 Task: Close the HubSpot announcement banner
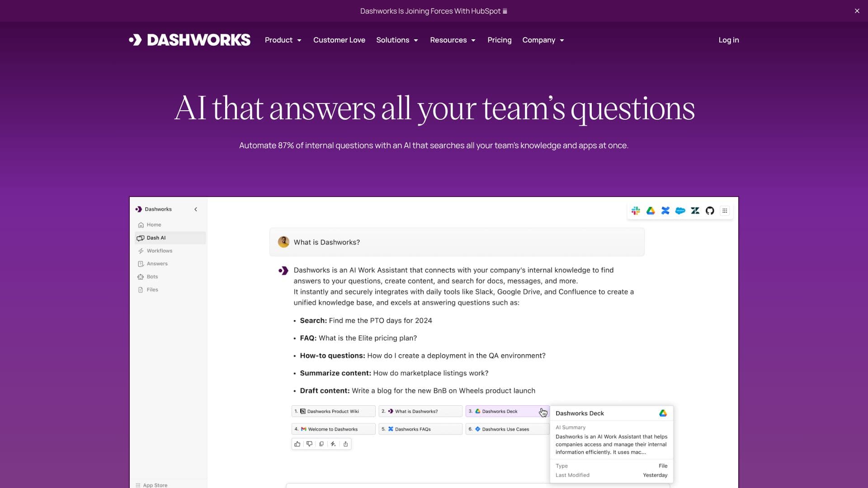pos(857,11)
